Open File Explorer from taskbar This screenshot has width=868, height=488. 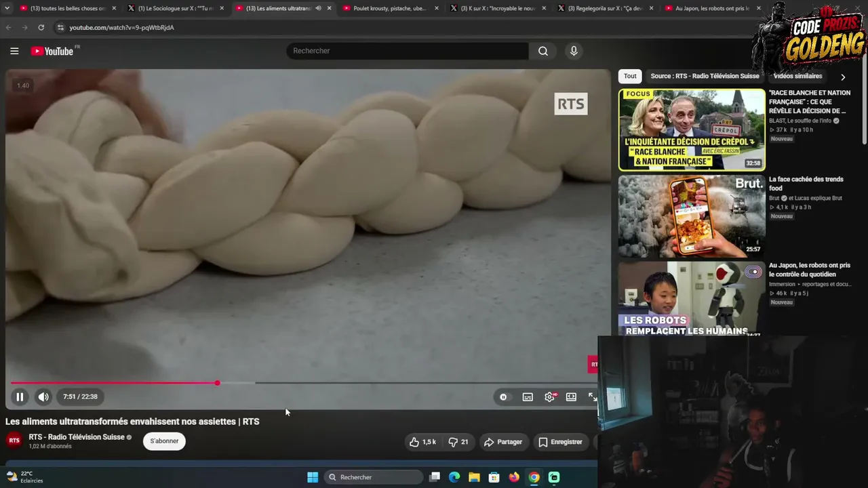point(474,477)
